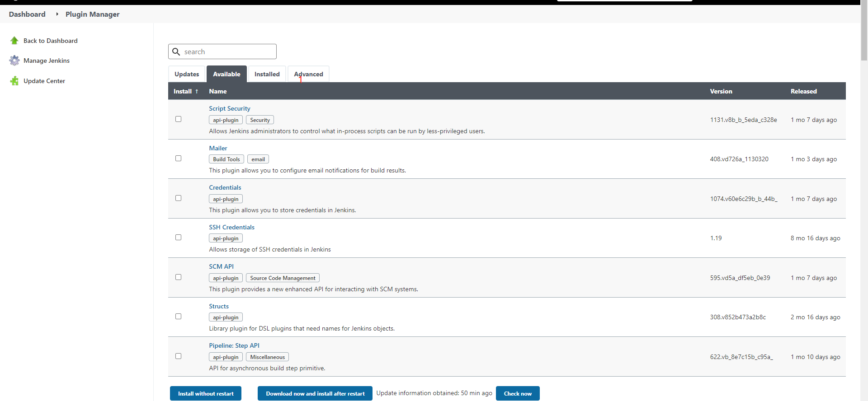Click the green Back to Dashboard arrow icon
The image size is (868, 401).
point(14,41)
